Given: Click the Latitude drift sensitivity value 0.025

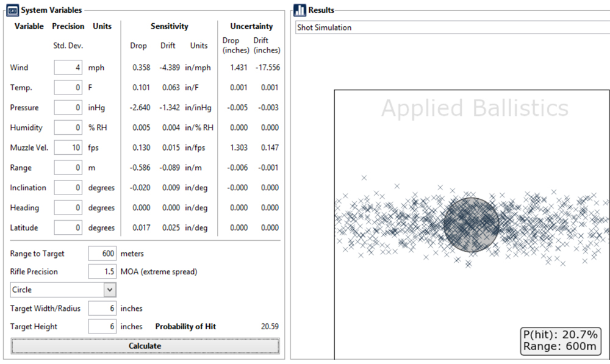Looking at the screenshot, I should [x=171, y=228].
